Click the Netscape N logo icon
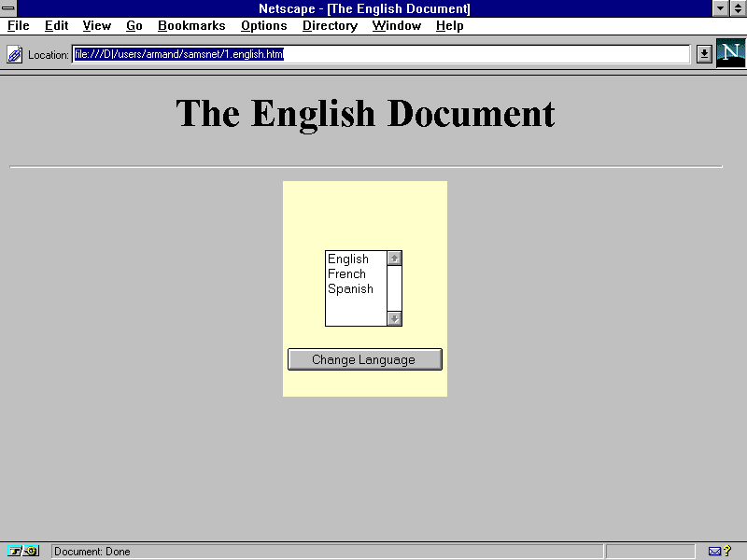747x560 pixels. tap(730, 53)
